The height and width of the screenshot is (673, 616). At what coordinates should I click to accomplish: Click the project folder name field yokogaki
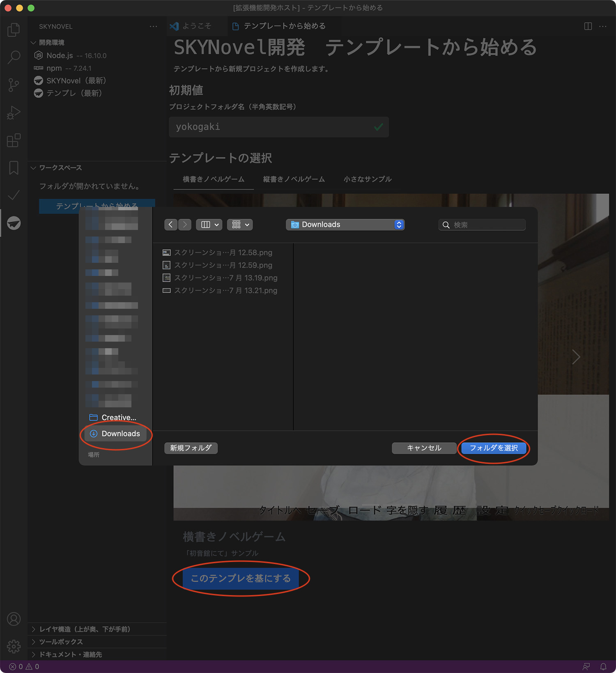tap(279, 127)
